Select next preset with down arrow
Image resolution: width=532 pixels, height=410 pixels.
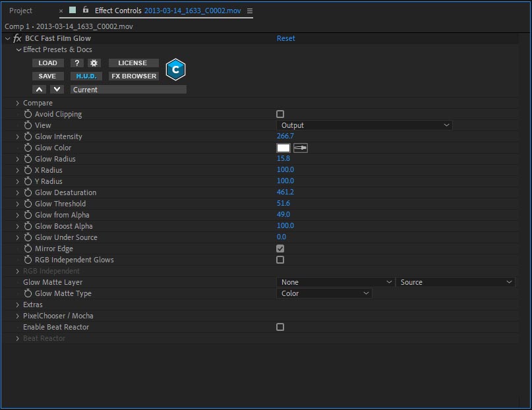click(x=57, y=90)
